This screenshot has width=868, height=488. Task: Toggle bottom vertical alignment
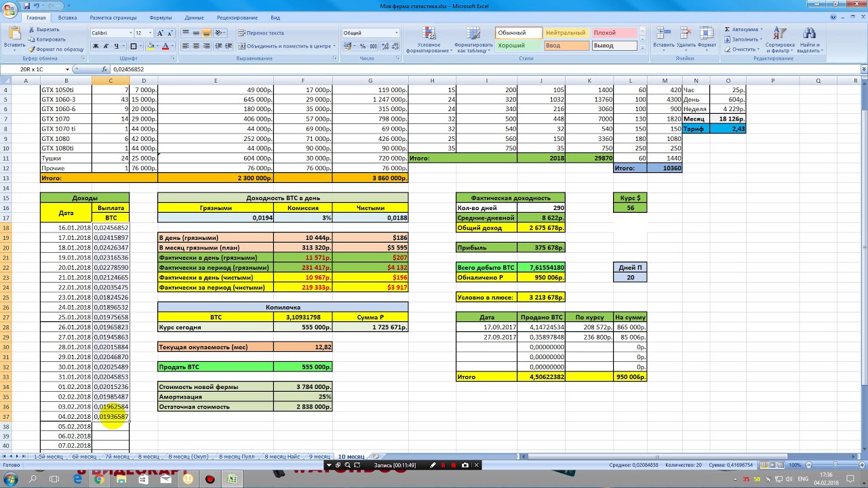click(207, 33)
